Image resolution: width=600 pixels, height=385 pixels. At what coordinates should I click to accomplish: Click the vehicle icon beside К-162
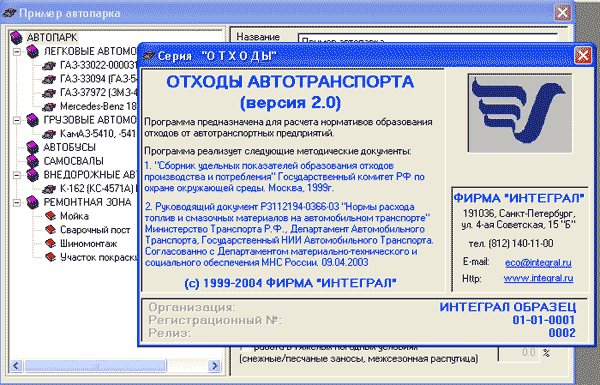coord(49,189)
